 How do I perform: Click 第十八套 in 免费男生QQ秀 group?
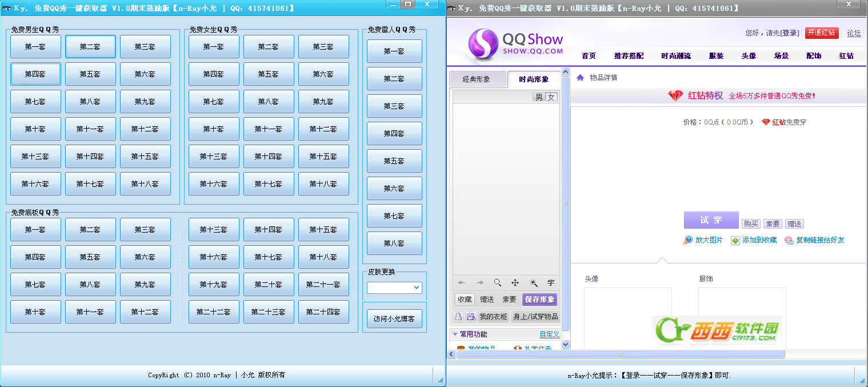click(145, 183)
